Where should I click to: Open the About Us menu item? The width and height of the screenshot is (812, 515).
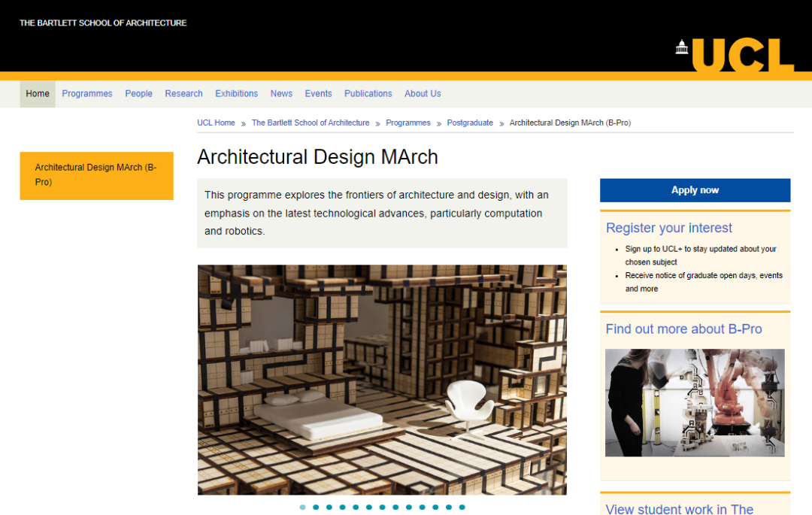(x=423, y=94)
